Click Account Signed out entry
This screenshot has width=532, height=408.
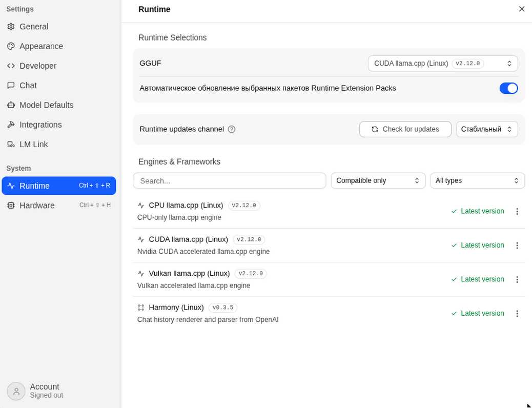(35, 391)
